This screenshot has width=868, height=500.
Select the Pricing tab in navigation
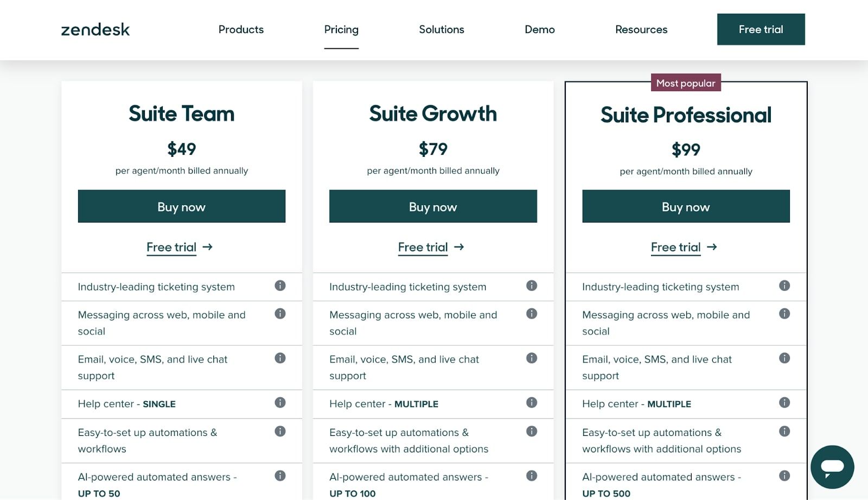click(341, 29)
